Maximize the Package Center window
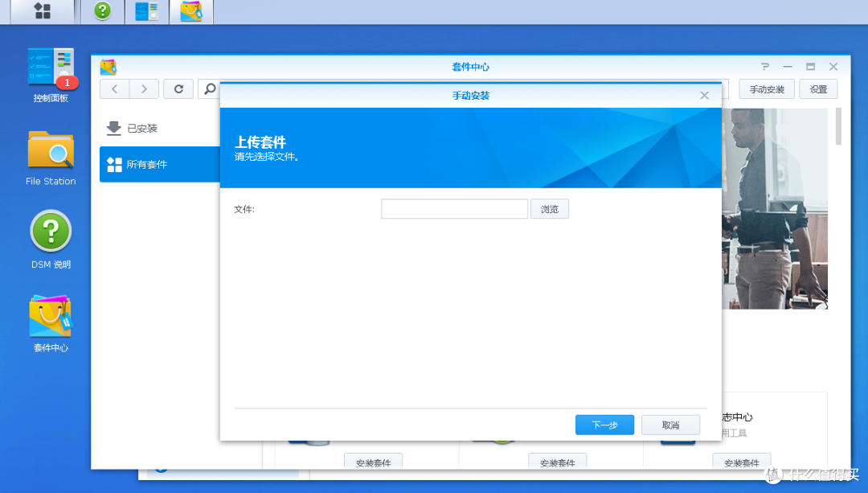868x493 pixels. 810,67
